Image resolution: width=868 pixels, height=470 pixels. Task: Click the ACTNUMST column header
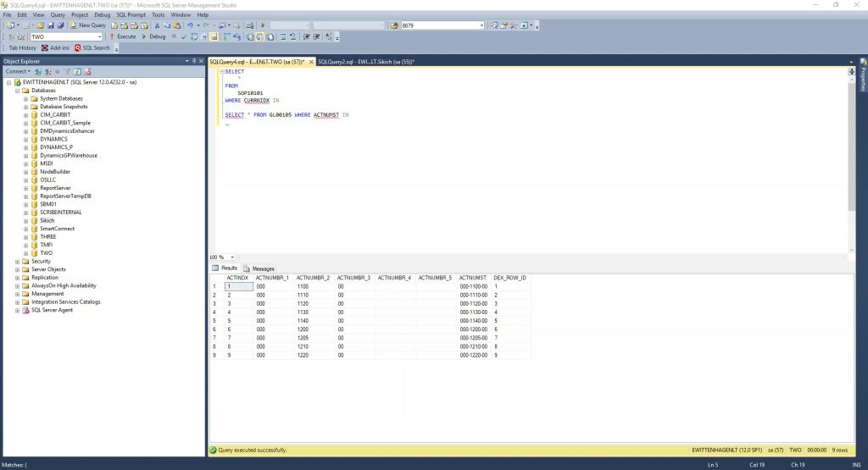coord(472,278)
